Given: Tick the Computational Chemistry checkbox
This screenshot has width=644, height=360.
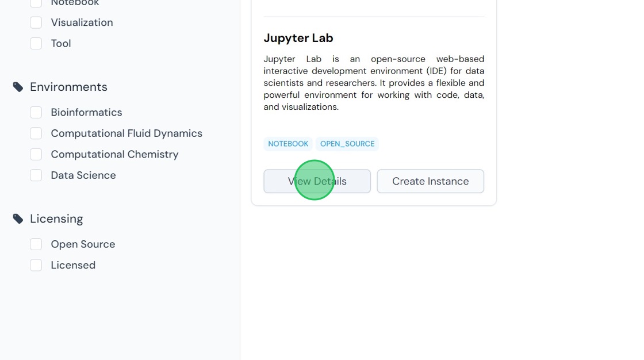Looking at the screenshot, I should (36, 155).
